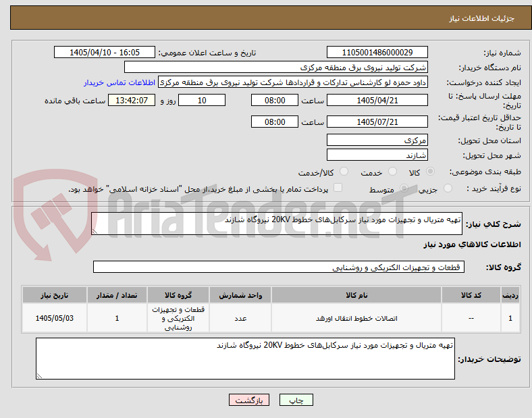Select the کالا radio button
The width and height of the screenshot is (532, 418).
click(430, 172)
